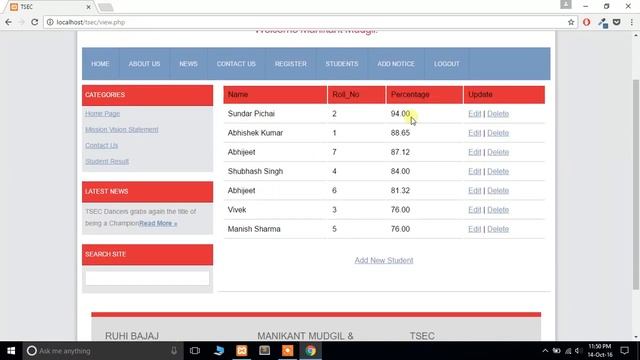The image size is (640, 360).
Task: Select the percentage value 88.65
Action: 400,133
